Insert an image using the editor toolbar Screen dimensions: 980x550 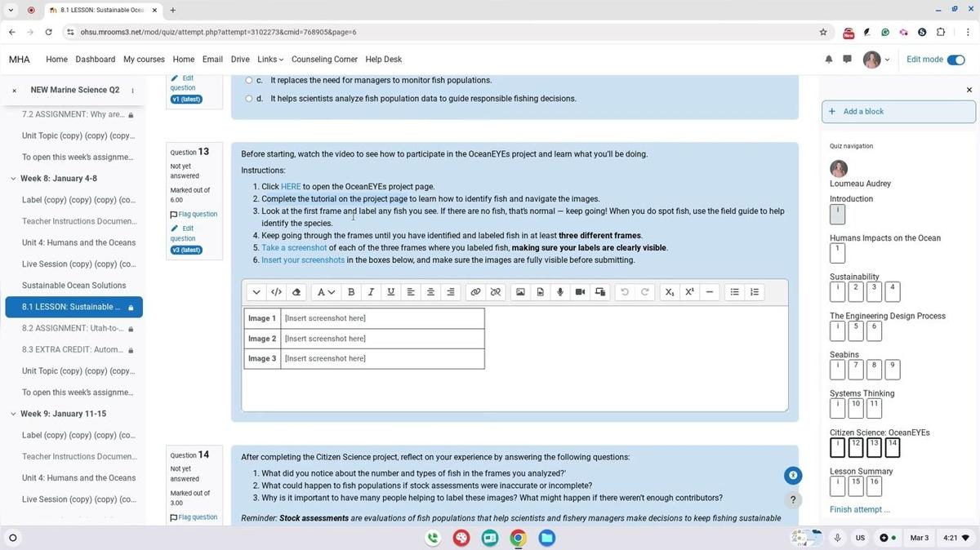pos(520,292)
